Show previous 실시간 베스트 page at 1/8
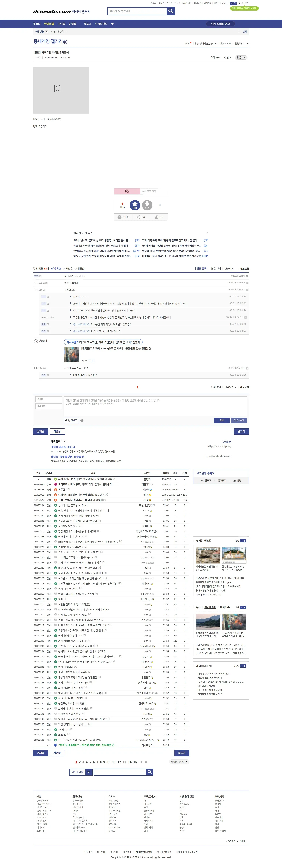 click(241, 541)
